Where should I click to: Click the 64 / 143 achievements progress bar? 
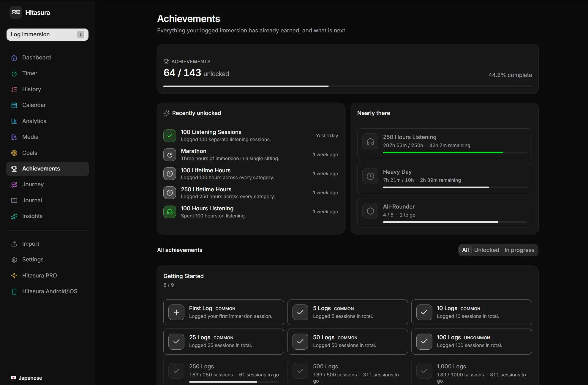[x=347, y=86]
